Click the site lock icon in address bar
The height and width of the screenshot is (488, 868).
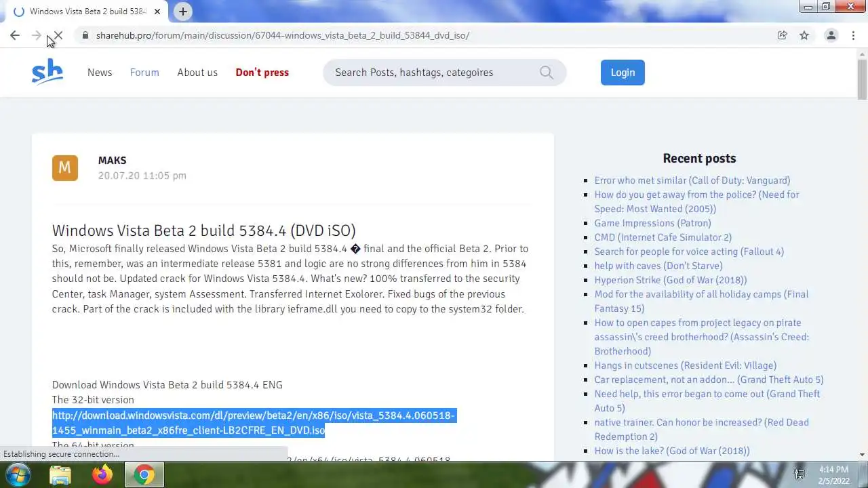pyautogui.click(x=85, y=35)
